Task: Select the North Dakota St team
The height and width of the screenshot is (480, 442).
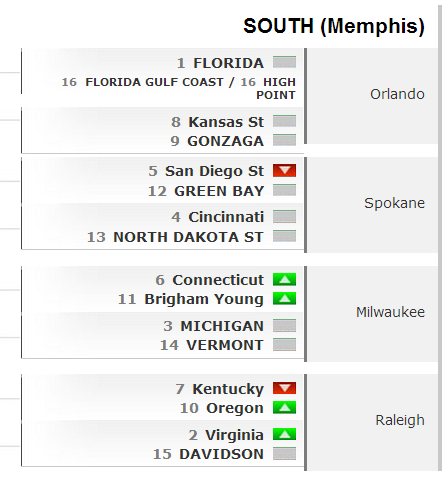Action: pos(188,237)
